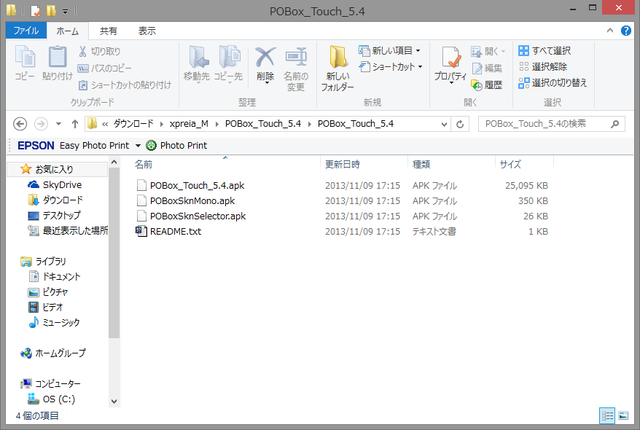Click Cut (切り取り) scissors icon
Viewport: 640px width, 430px height.
[83, 51]
